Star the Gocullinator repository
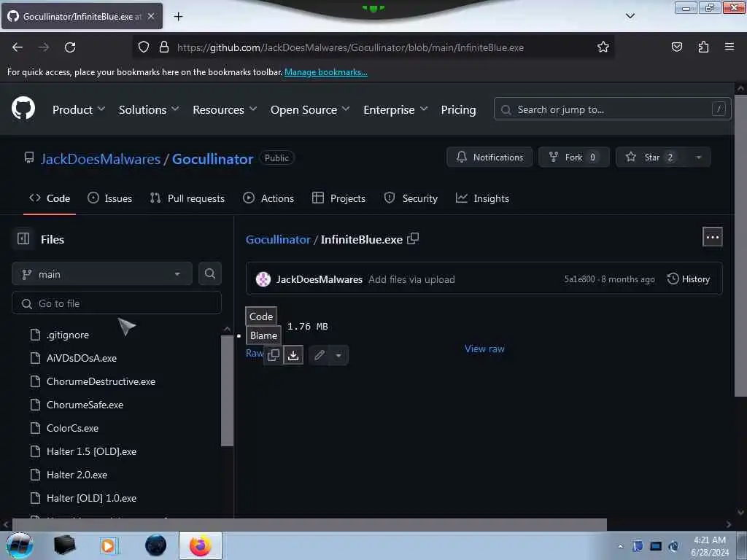This screenshot has width=747, height=560. (x=651, y=157)
